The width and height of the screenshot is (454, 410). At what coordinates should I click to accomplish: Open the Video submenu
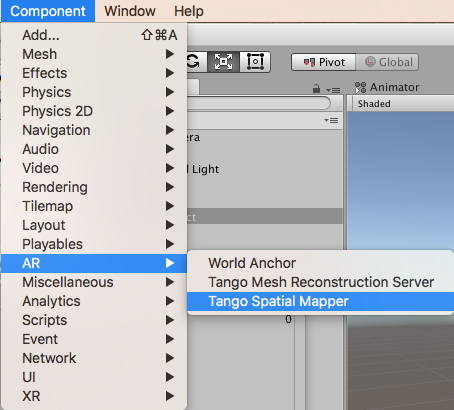[94, 168]
